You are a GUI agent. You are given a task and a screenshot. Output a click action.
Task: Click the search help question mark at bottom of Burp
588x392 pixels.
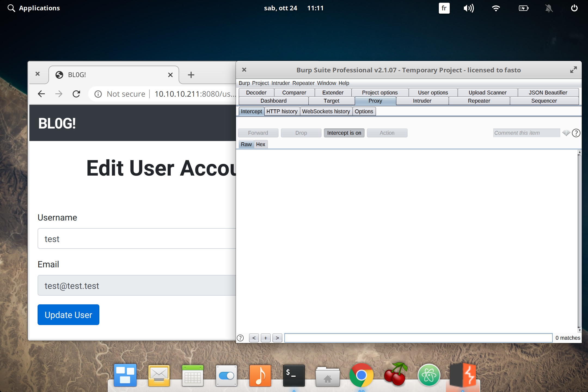240,338
